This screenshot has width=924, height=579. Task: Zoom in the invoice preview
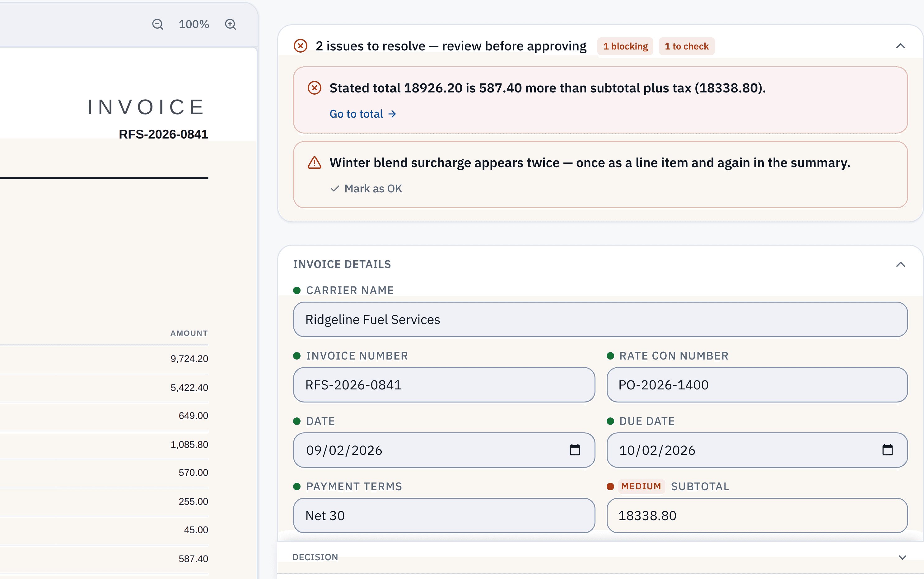pyautogui.click(x=230, y=25)
